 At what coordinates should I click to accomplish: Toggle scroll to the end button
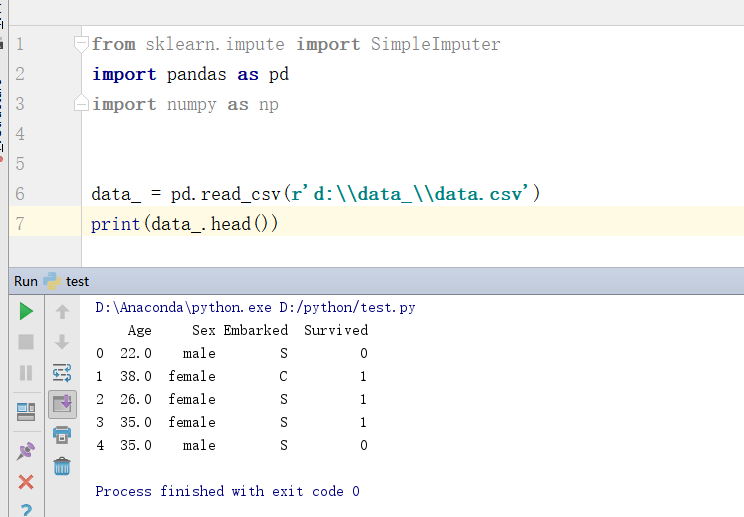pyautogui.click(x=62, y=405)
